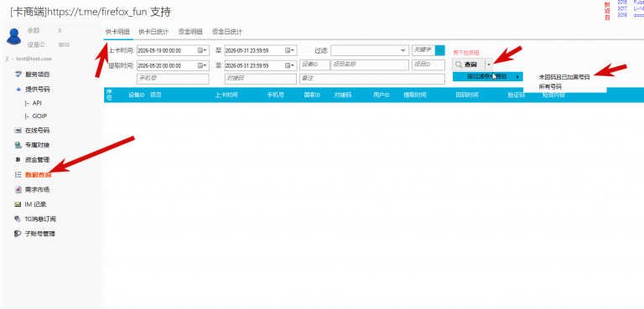
Task: Switch to the 供卡明细 tab
Action: [117, 32]
